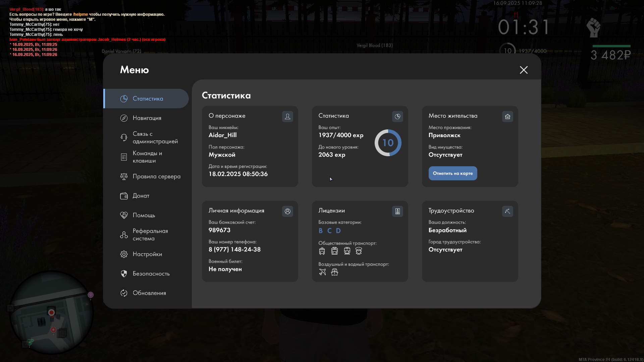
Task: Click the first bus transport license icon
Action: click(x=322, y=251)
